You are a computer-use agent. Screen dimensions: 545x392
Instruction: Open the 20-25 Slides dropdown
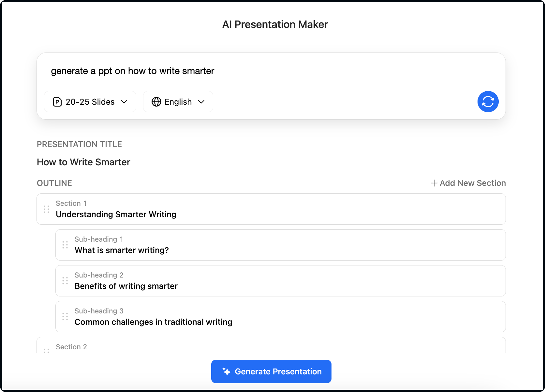90,102
